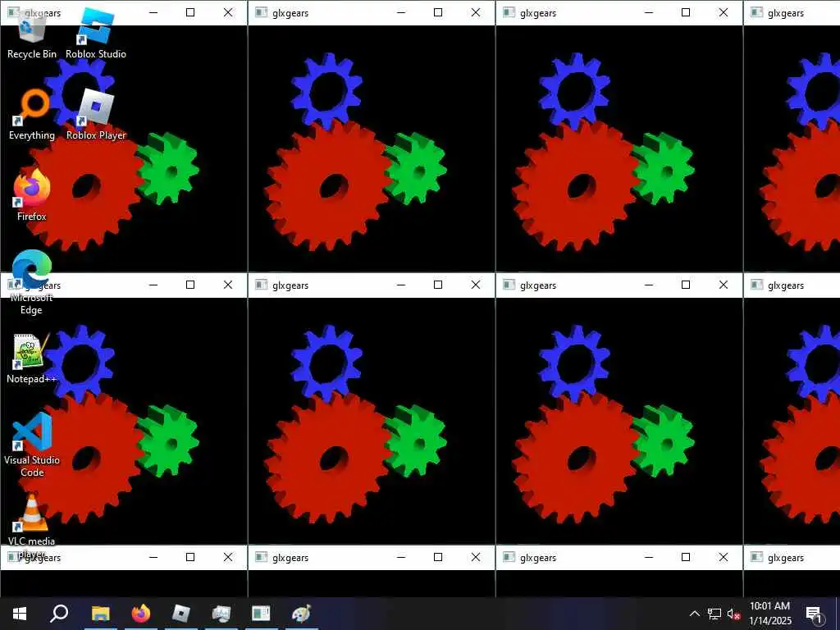Open taskbar Search magnifier
This screenshot has width=840, height=630.
click(x=59, y=614)
